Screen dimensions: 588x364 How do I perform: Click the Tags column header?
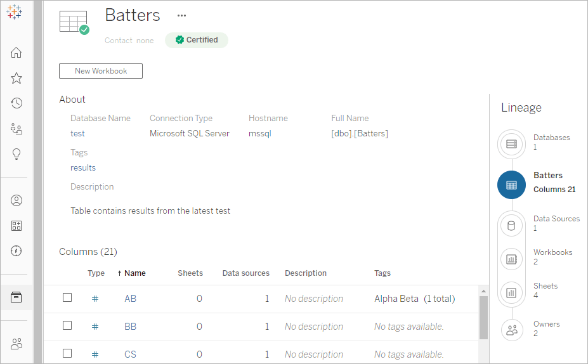[382, 273]
